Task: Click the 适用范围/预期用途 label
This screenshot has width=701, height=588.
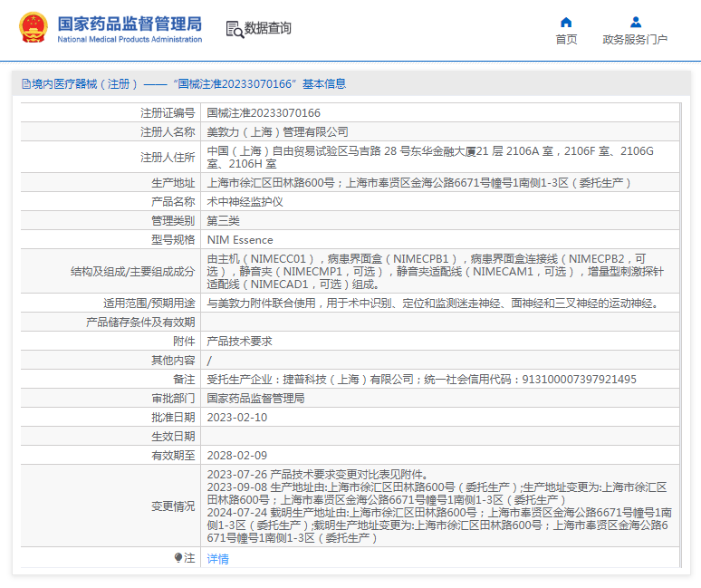Action: click(x=149, y=304)
